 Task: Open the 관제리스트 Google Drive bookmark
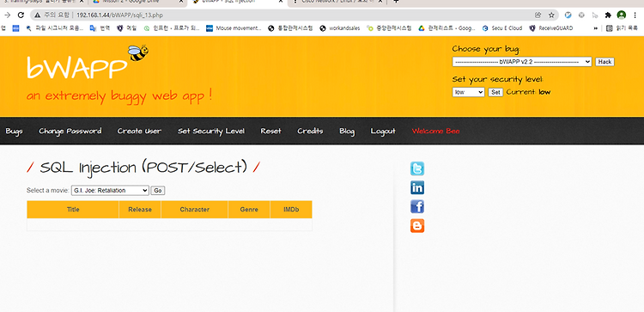(x=447, y=28)
